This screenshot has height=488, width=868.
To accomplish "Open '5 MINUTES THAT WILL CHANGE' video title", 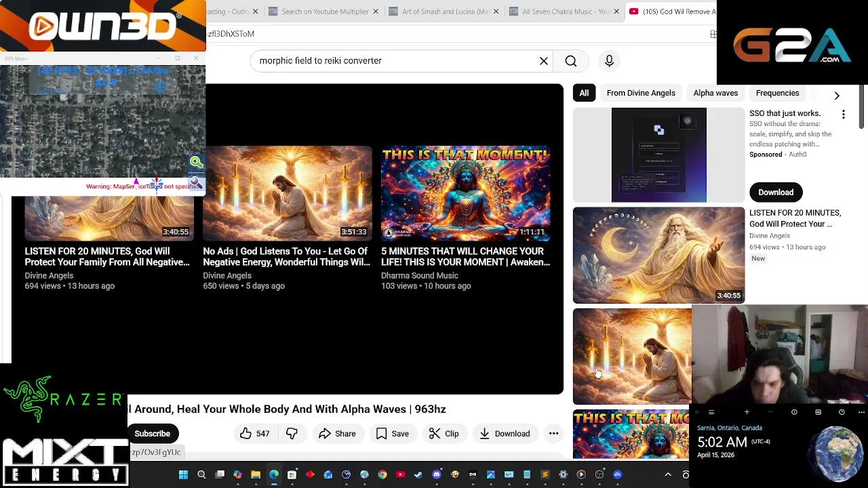I will pyautogui.click(x=465, y=257).
